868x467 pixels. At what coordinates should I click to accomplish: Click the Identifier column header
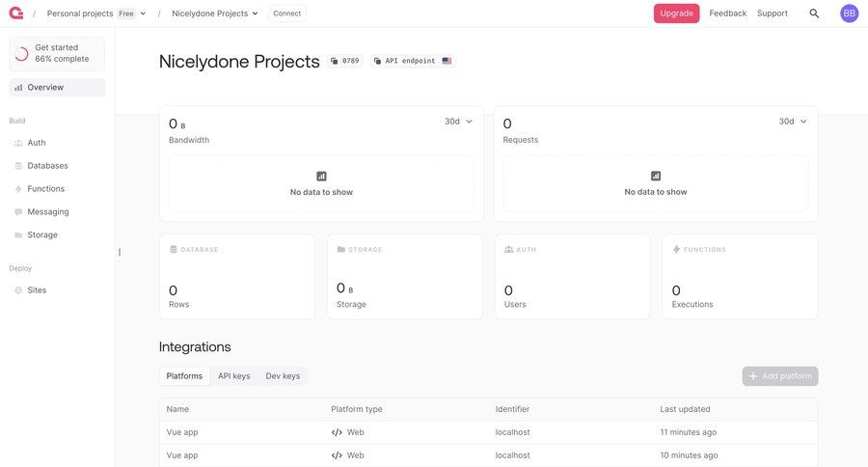(513, 409)
